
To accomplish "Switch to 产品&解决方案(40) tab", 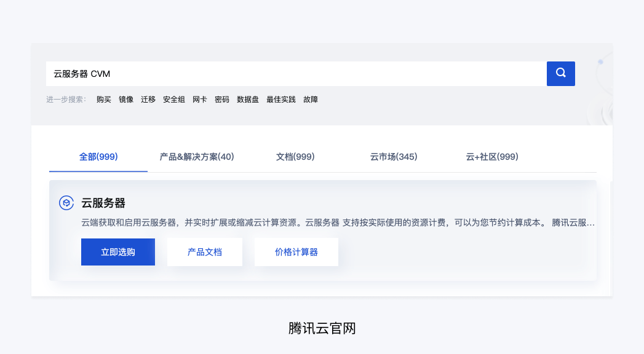I will pyautogui.click(x=197, y=157).
